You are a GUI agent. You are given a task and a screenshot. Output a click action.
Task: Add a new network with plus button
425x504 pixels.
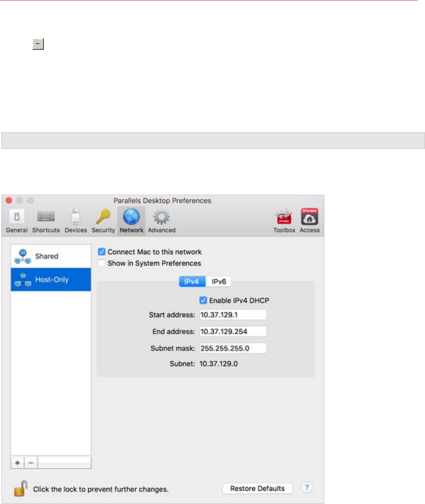point(17,463)
